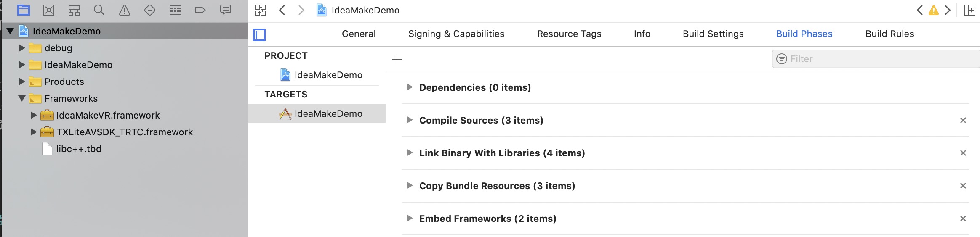This screenshot has width=980, height=237.
Task: Click the related items grid icon
Action: click(x=260, y=10)
